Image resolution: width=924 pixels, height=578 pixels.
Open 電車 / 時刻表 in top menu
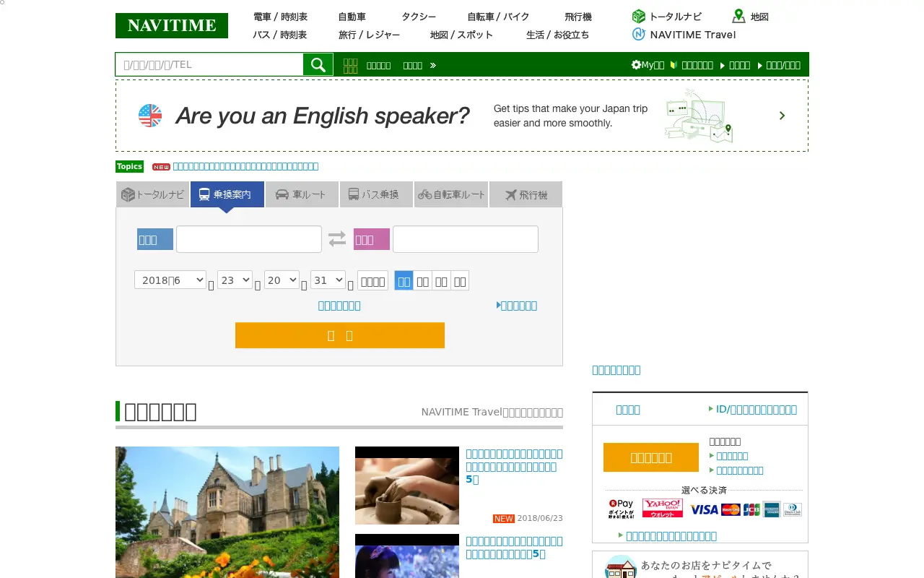tap(280, 17)
